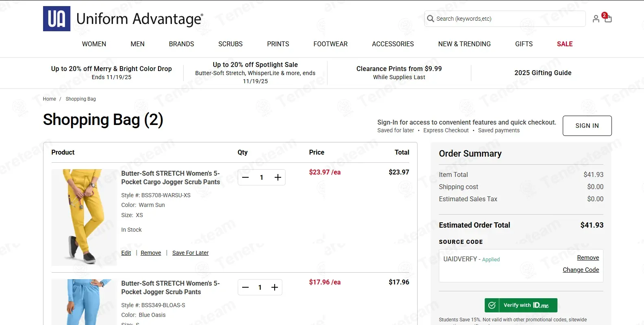Decrease quantity of Cargo Jogger Scrub Pants
This screenshot has height=325, width=644.
pyautogui.click(x=245, y=177)
